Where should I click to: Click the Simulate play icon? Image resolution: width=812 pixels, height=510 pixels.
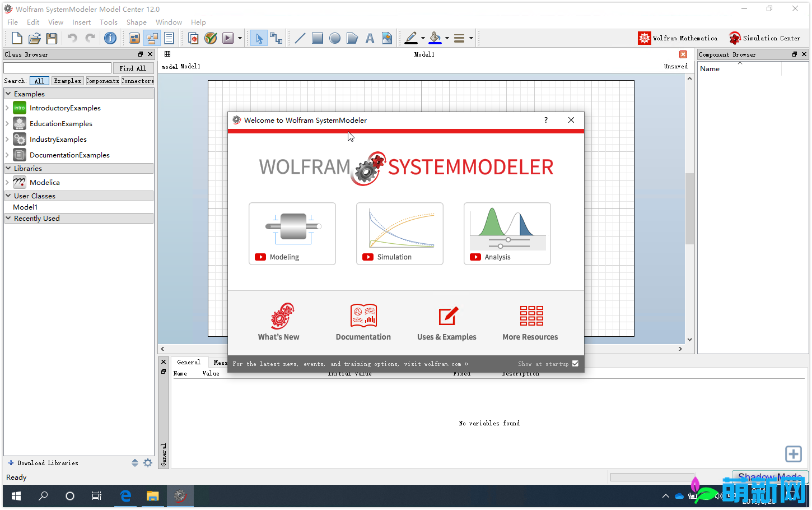(227, 38)
